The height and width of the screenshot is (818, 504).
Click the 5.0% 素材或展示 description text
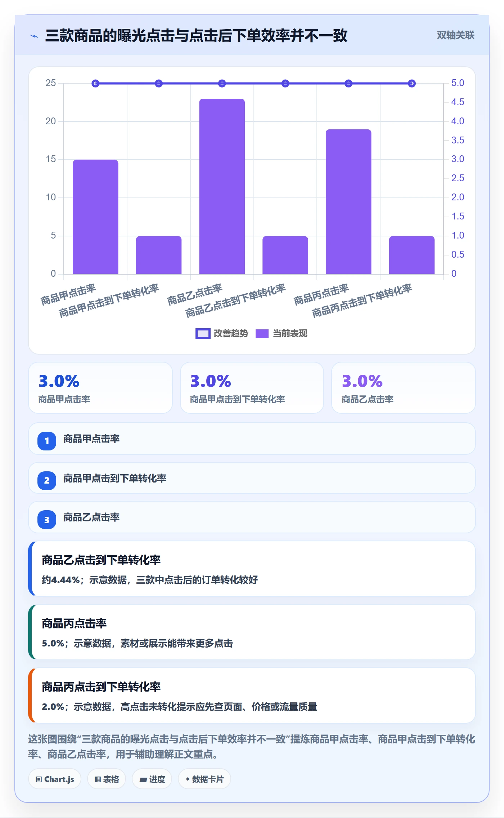click(x=137, y=643)
